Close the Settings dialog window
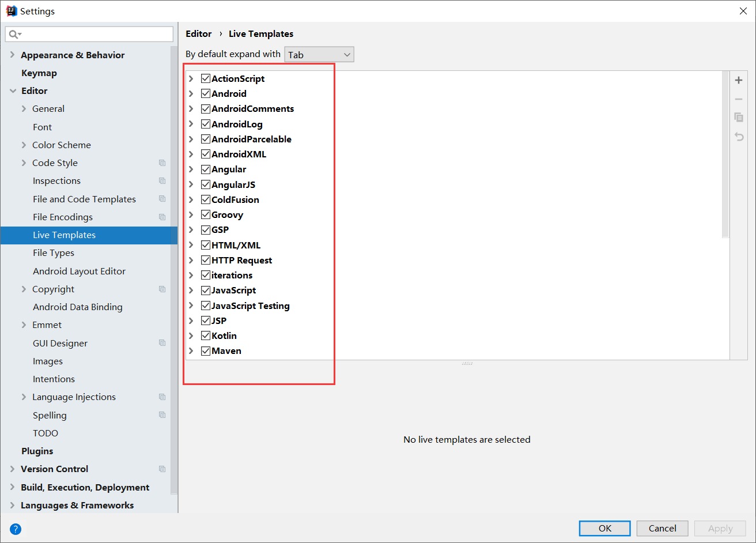 click(743, 11)
